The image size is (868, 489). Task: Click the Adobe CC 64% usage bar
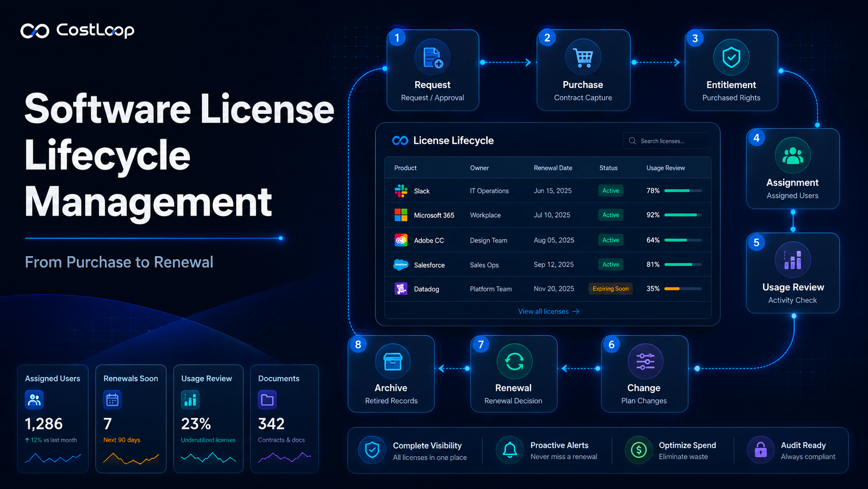[683, 240]
